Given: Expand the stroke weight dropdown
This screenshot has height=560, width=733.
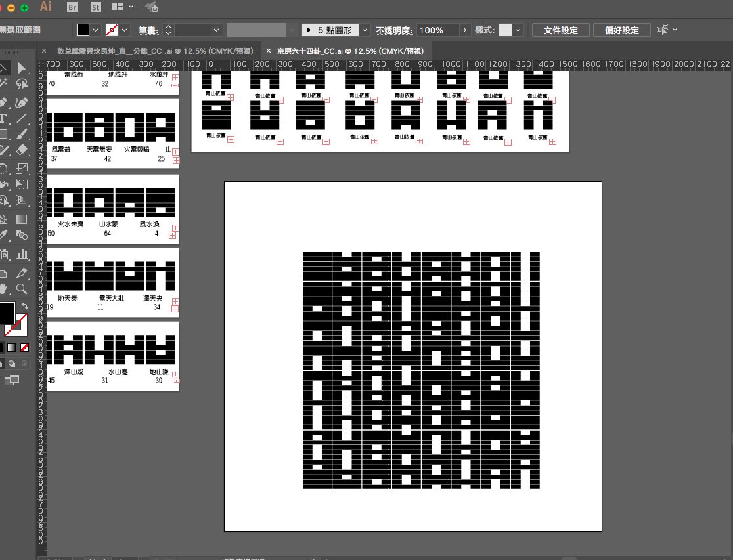Looking at the screenshot, I should pos(216,30).
